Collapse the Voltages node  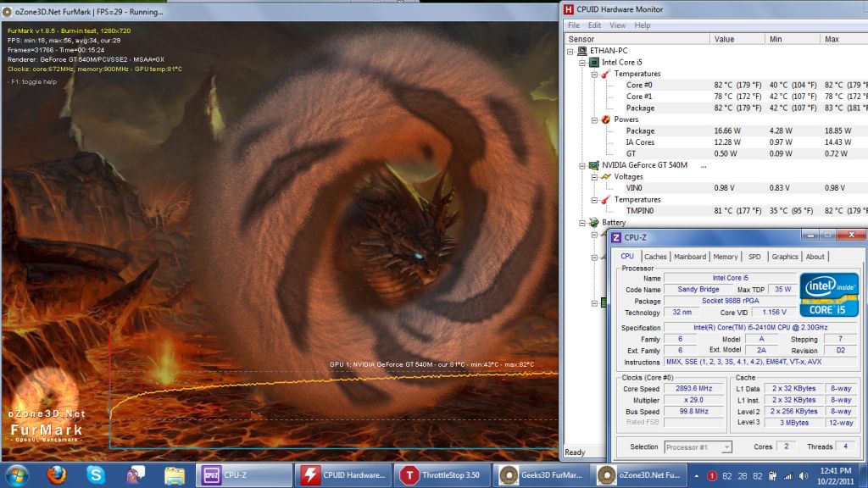[594, 177]
